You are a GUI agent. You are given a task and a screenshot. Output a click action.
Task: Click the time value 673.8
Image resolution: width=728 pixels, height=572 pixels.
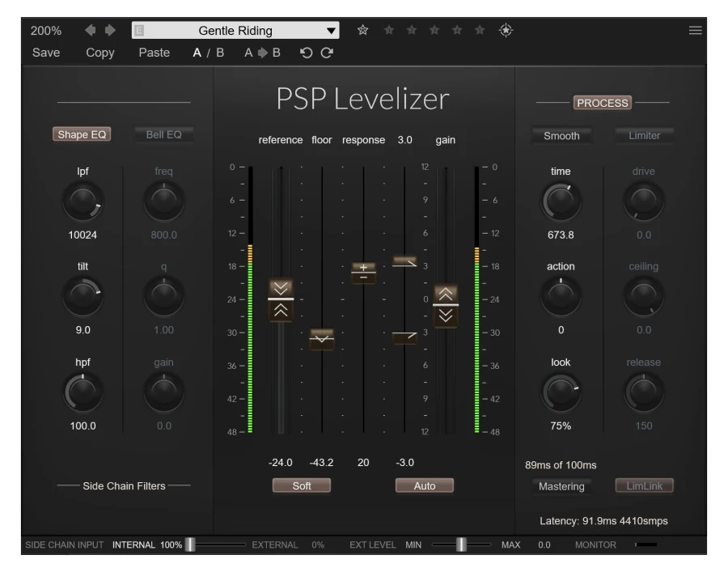pos(561,235)
